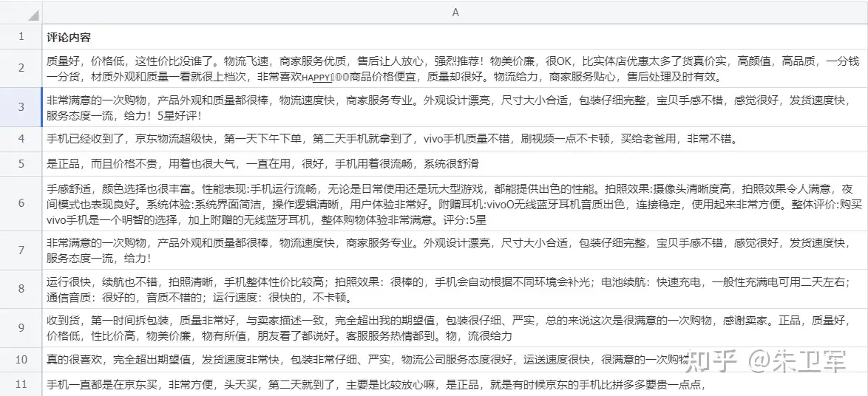
Task: Select row 9 header
Action: point(21,327)
